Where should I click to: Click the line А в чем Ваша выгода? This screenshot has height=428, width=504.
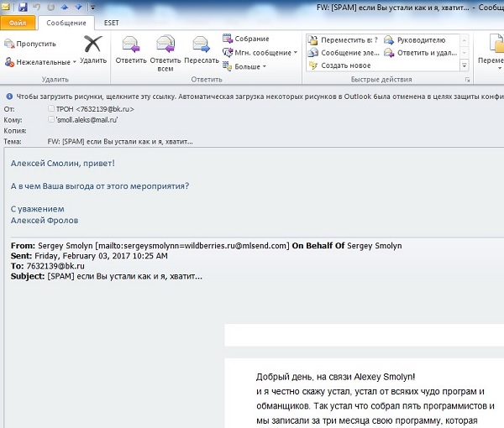[x=100, y=186]
